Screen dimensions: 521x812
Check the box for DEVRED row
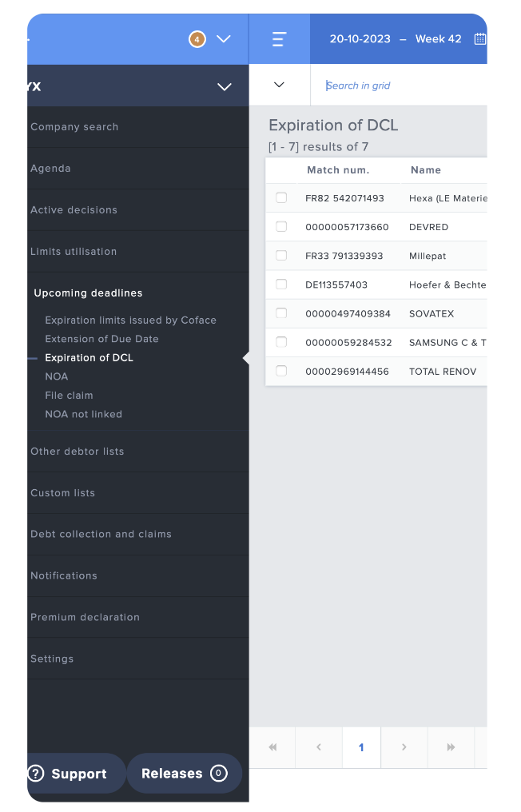coord(281,227)
